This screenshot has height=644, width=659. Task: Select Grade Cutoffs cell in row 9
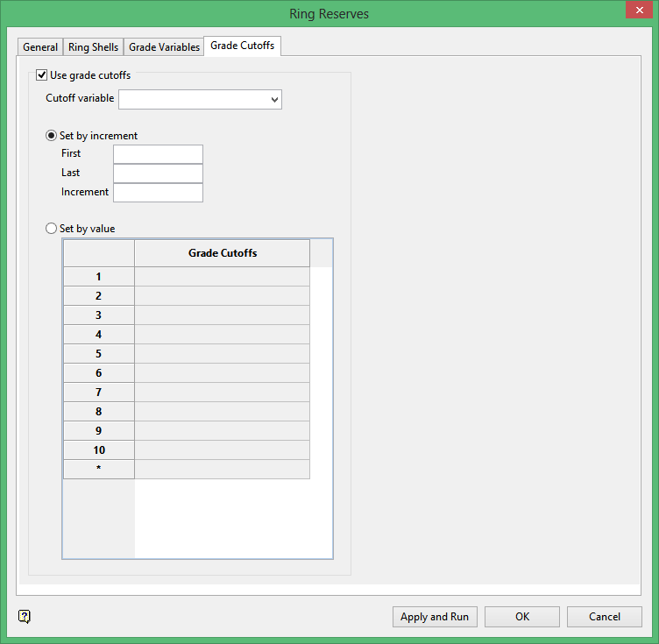tap(222, 431)
